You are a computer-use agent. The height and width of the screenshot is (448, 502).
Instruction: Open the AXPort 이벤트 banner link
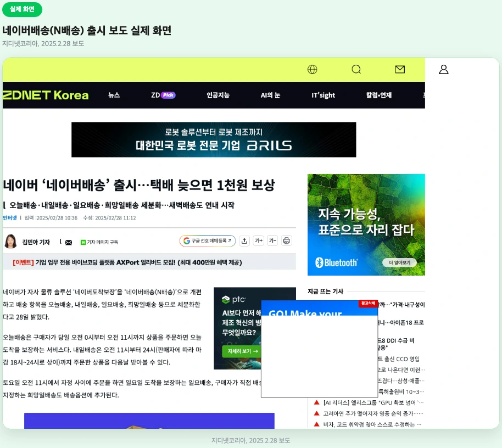point(127,262)
